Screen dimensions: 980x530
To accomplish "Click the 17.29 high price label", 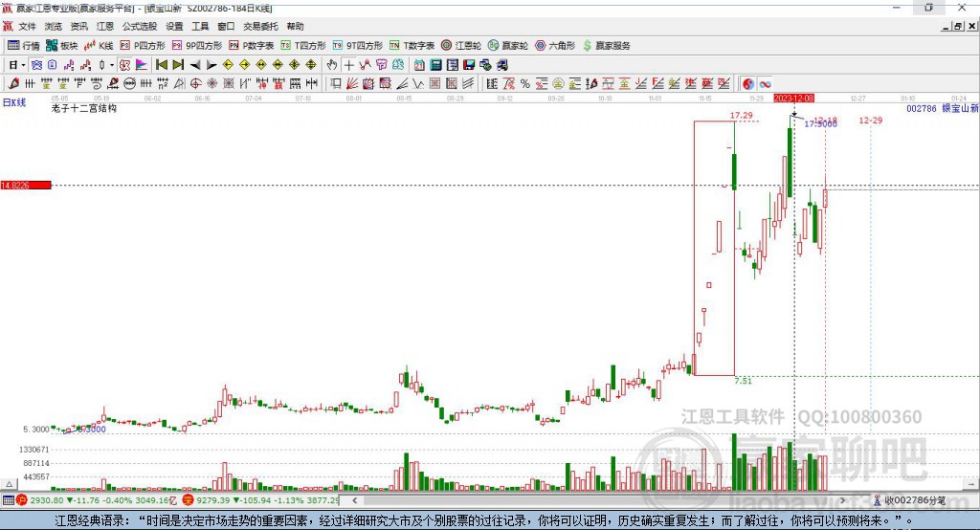I will pos(742,116).
